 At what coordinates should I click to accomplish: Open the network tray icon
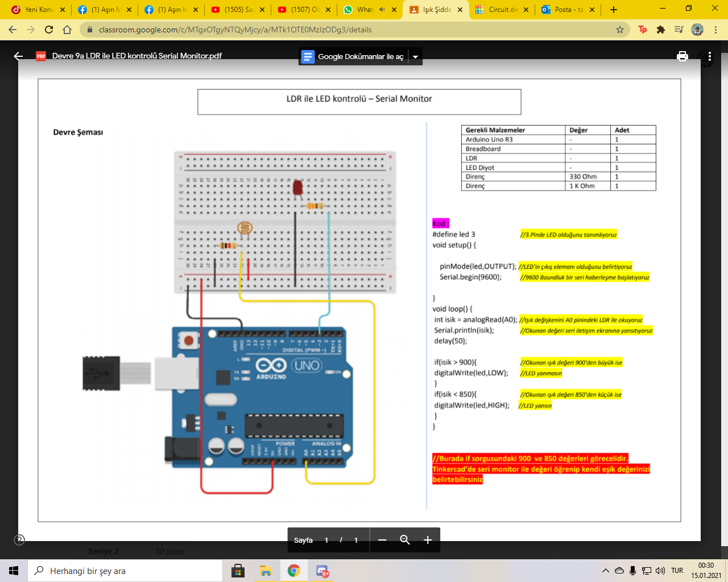(647, 571)
